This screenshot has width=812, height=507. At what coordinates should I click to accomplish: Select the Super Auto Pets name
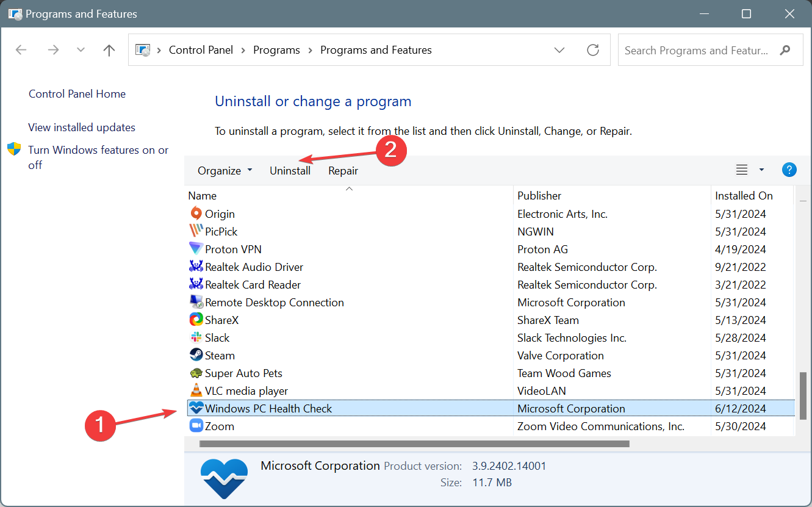click(243, 373)
